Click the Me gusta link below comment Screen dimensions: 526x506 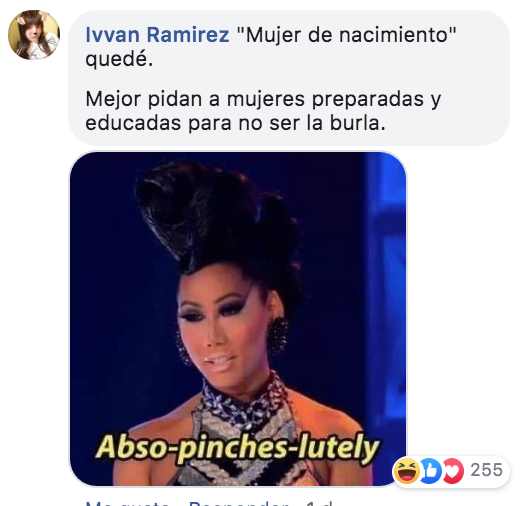pyautogui.click(x=127, y=503)
